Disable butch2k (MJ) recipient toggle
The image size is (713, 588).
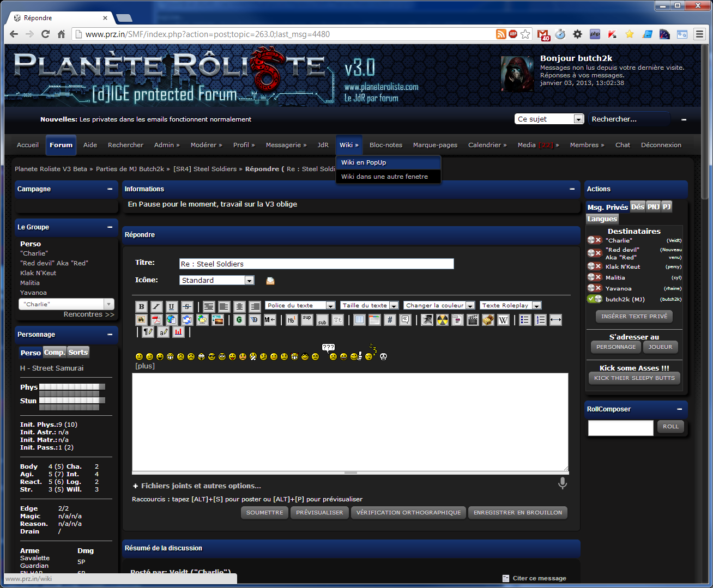tap(594, 299)
